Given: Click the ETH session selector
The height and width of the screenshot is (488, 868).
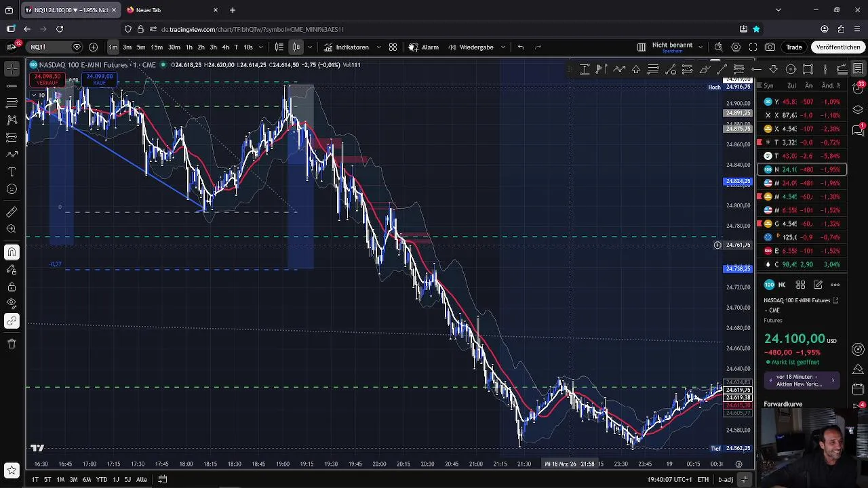Looking at the screenshot, I should click(x=703, y=479).
